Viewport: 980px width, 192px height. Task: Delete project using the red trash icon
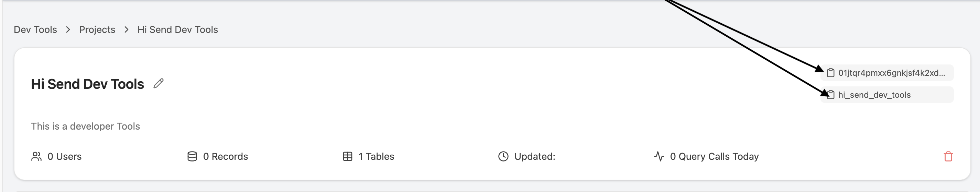pyautogui.click(x=948, y=156)
